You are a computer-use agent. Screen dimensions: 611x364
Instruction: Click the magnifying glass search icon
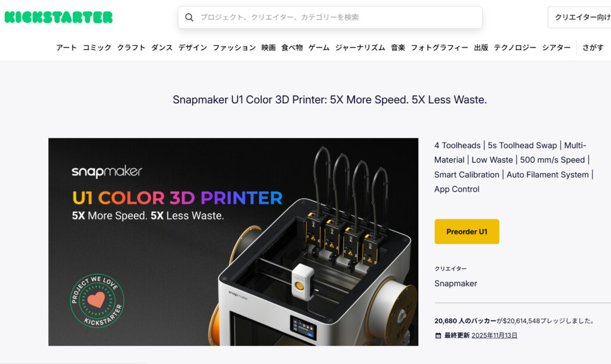pos(189,17)
